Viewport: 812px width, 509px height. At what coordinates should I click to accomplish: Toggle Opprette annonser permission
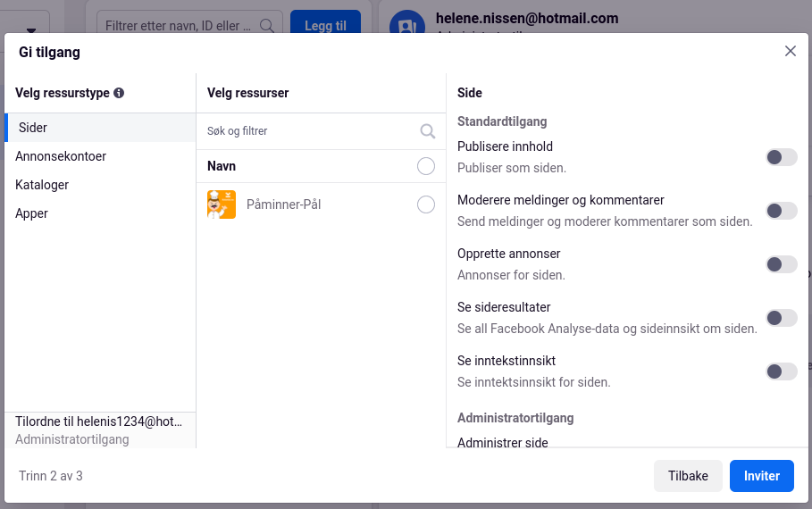click(782, 264)
